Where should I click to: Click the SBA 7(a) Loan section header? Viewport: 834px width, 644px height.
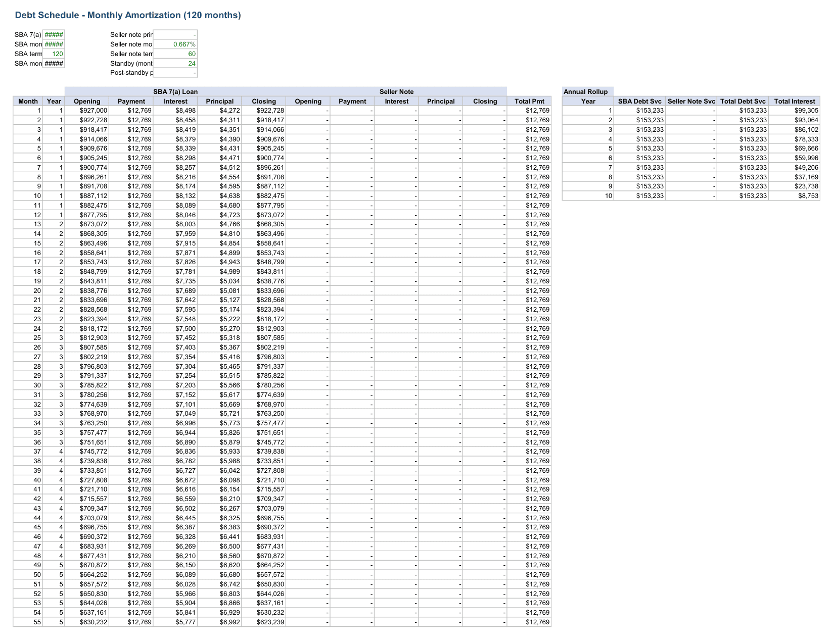click(x=175, y=91)
